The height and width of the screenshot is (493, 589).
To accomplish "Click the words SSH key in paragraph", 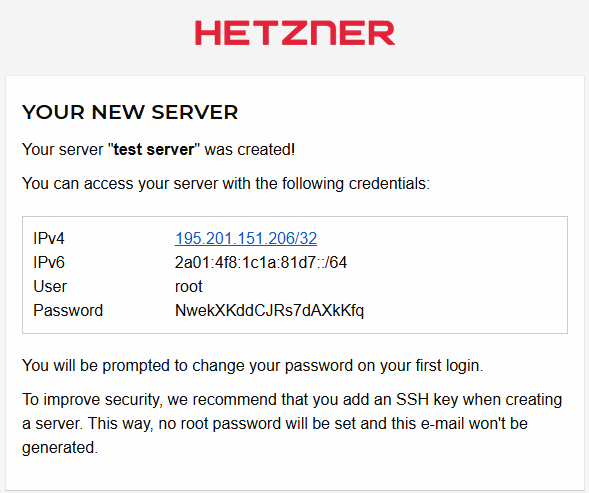I will click(x=427, y=399).
